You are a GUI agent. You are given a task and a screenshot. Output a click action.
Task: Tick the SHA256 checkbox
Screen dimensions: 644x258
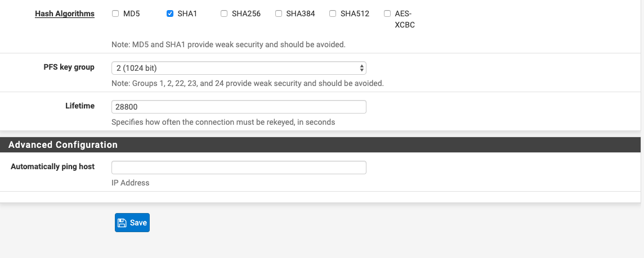pyautogui.click(x=224, y=13)
